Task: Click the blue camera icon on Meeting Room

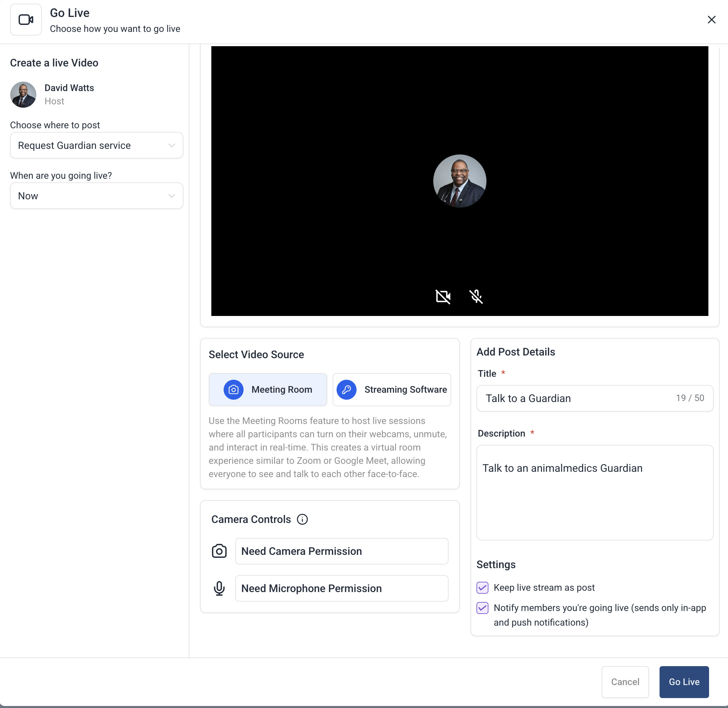Action: 233,389
